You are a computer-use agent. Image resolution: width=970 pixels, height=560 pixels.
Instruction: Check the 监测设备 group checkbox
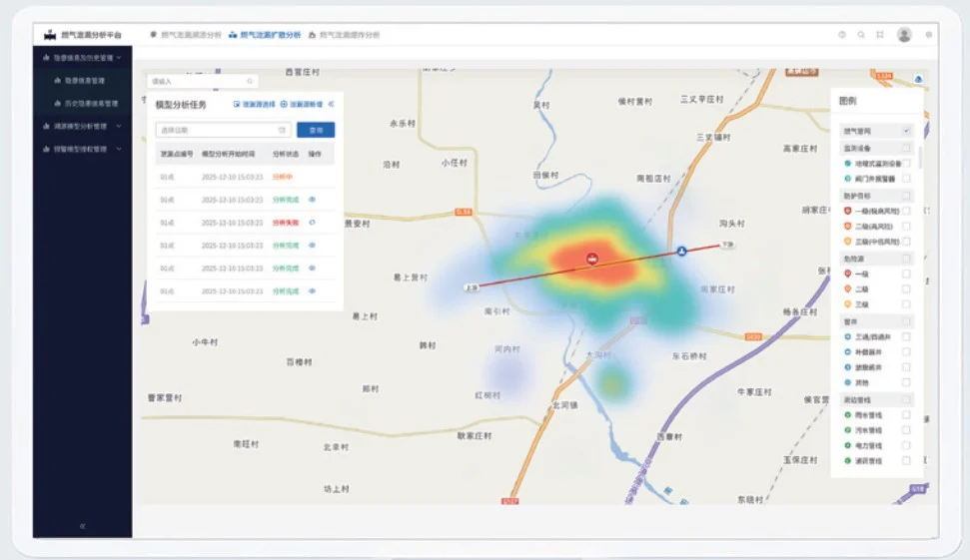tap(906, 148)
